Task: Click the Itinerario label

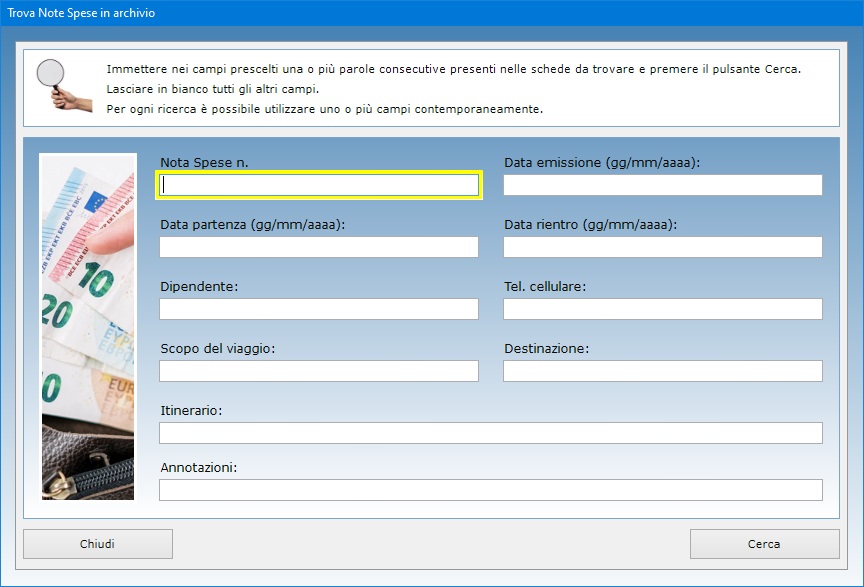Action: click(x=191, y=411)
